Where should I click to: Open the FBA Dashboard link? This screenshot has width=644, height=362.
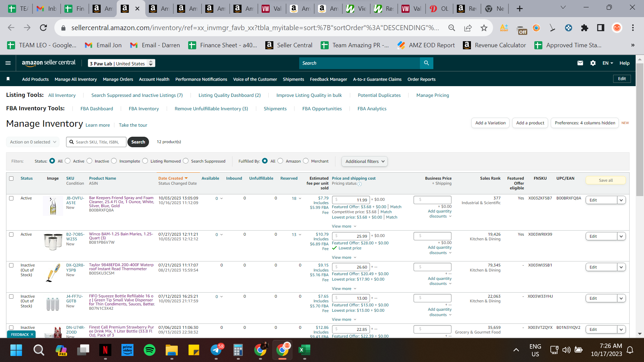coord(97,109)
